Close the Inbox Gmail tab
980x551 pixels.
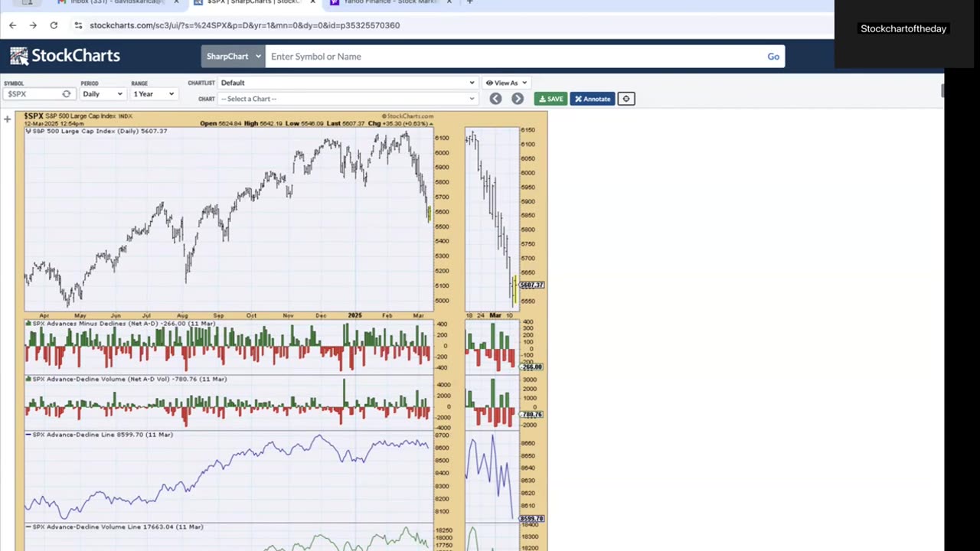click(176, 2)
